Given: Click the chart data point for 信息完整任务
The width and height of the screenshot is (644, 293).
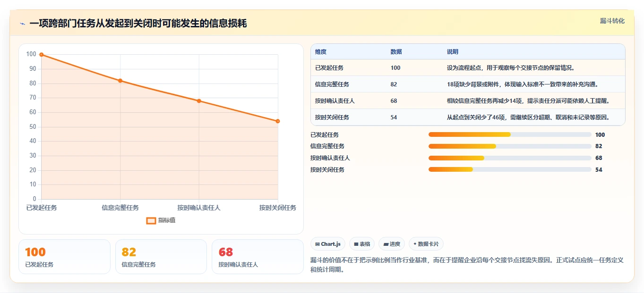Looking at the screenshot, I should (x=120, y=81).
